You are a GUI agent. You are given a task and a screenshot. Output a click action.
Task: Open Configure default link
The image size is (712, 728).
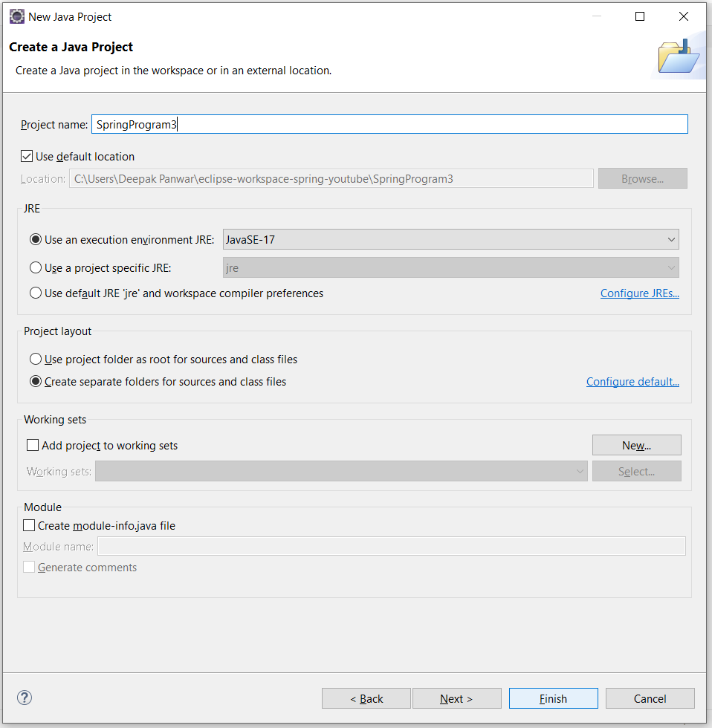632,382
